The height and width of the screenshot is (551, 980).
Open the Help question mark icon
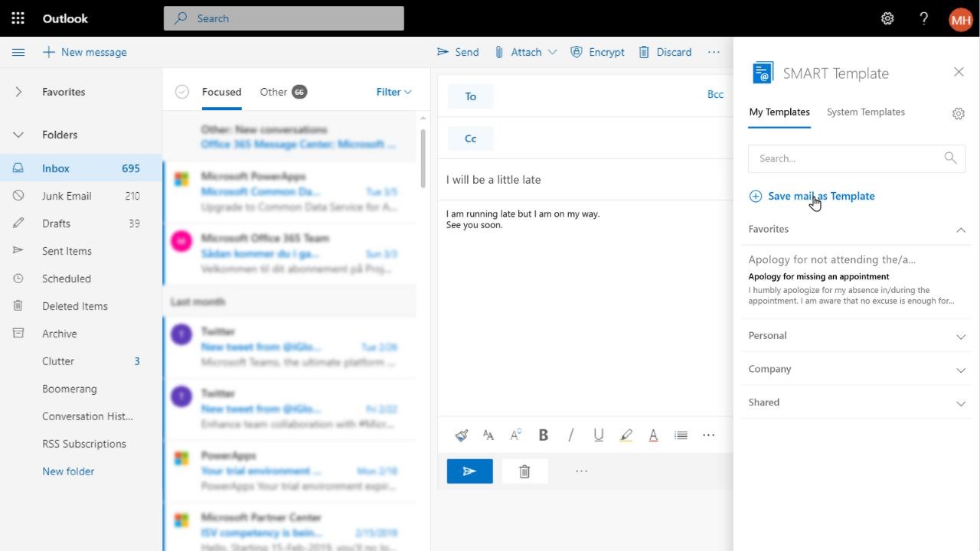pyautogui.click(x=924, y=18)
